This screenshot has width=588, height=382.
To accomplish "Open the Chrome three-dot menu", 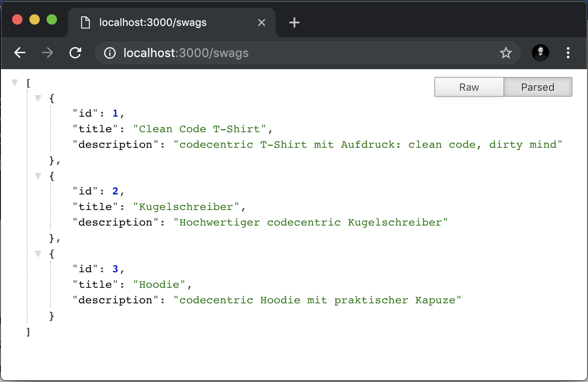I will (568, 53).
